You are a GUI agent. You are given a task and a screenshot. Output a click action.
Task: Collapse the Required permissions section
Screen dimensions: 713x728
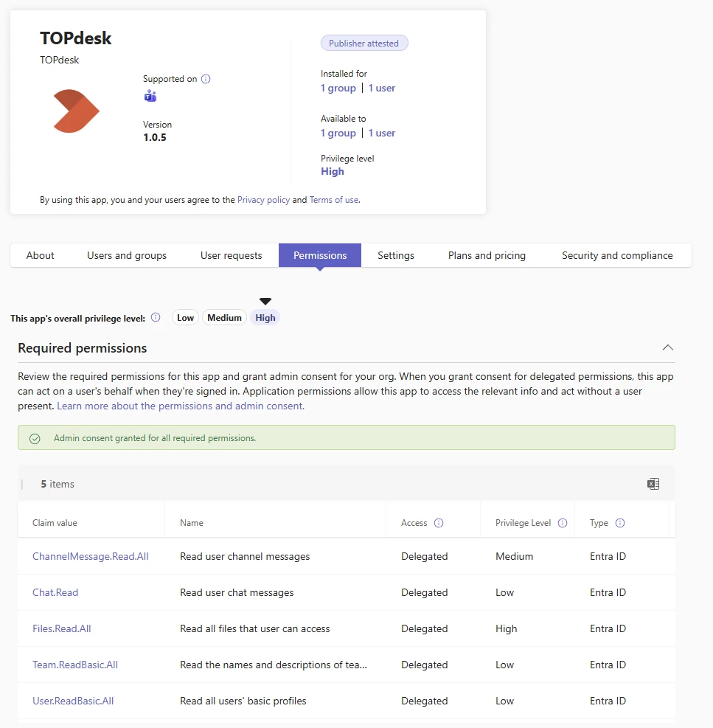667,347
